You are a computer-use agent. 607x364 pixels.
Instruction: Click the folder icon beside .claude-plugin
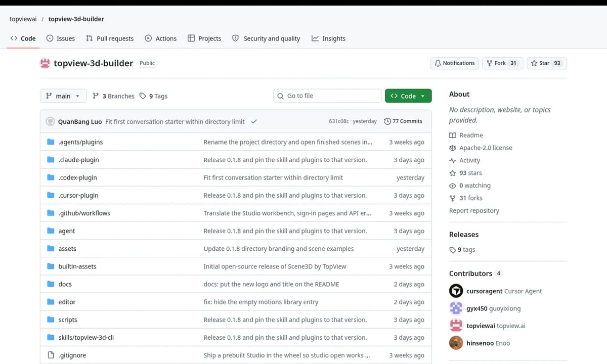51,160
